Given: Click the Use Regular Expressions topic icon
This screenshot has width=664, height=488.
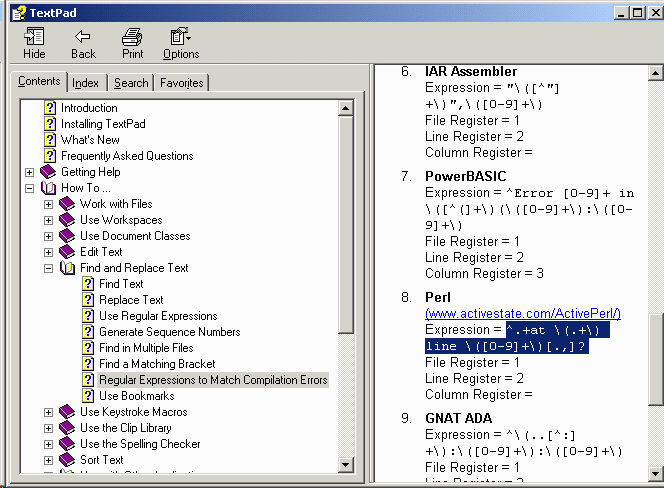Looking at the screenshot, I should 88,316.
